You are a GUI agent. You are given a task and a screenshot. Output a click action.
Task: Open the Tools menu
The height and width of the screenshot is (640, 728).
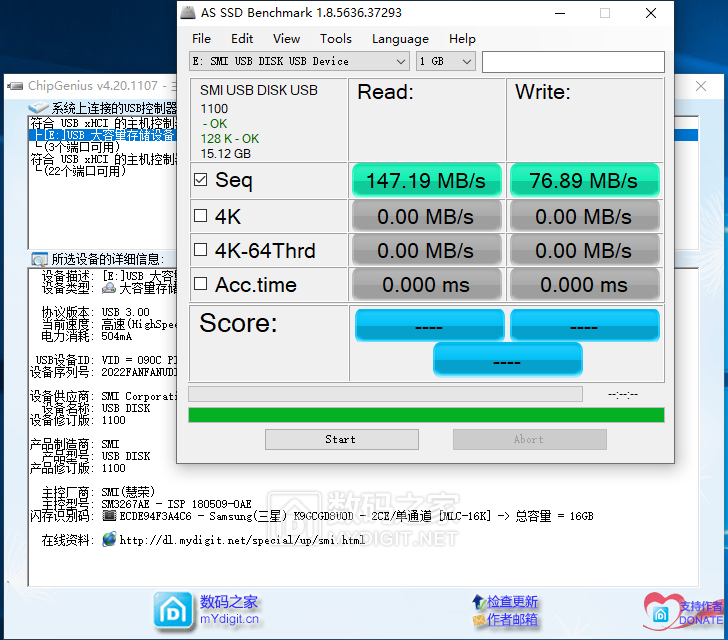click(x=336, y=39)
